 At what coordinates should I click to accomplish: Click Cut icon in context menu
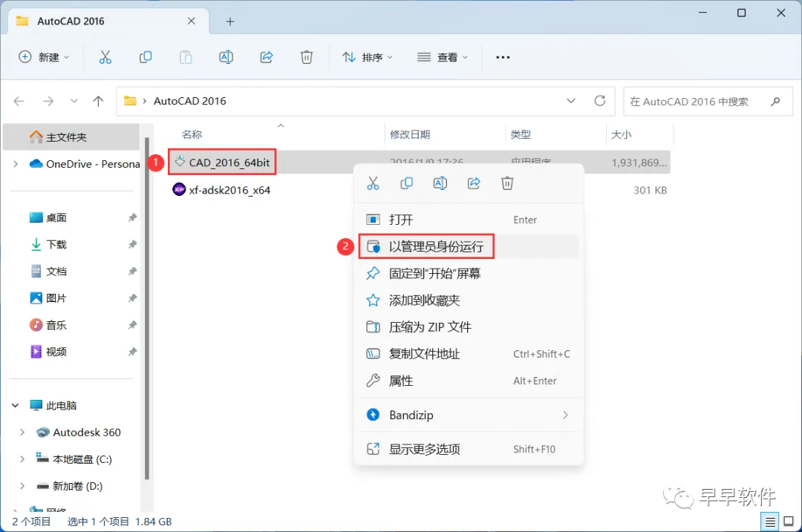[x=373, y=183]
